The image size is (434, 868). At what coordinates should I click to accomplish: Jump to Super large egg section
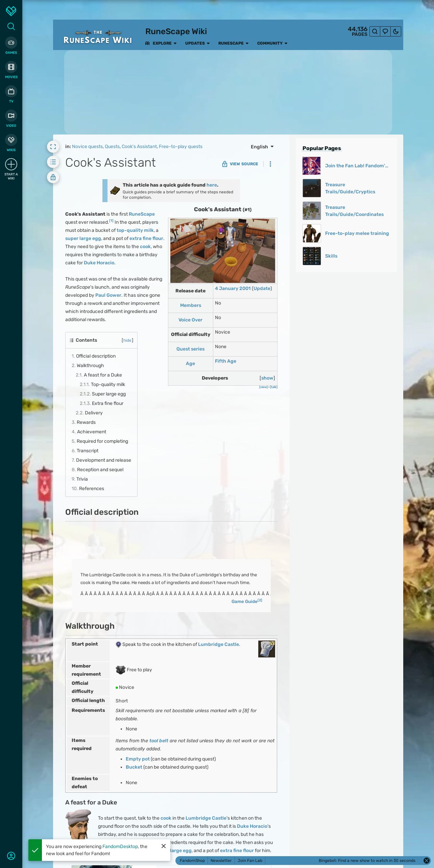(103, 394)
